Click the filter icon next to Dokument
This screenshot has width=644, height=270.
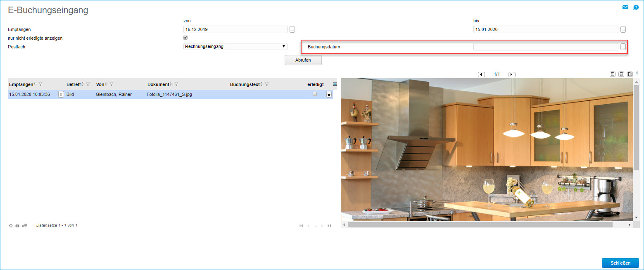(x=176, y=84)
